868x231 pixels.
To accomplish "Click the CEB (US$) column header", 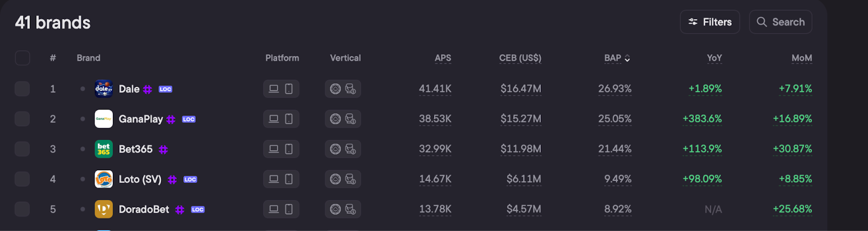I will pos(520,58).
